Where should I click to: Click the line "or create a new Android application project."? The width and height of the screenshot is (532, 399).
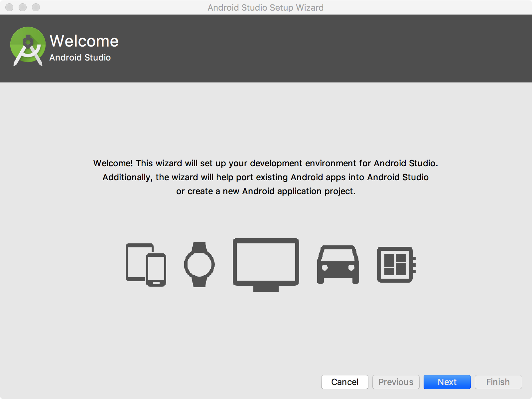coord(266,191)
